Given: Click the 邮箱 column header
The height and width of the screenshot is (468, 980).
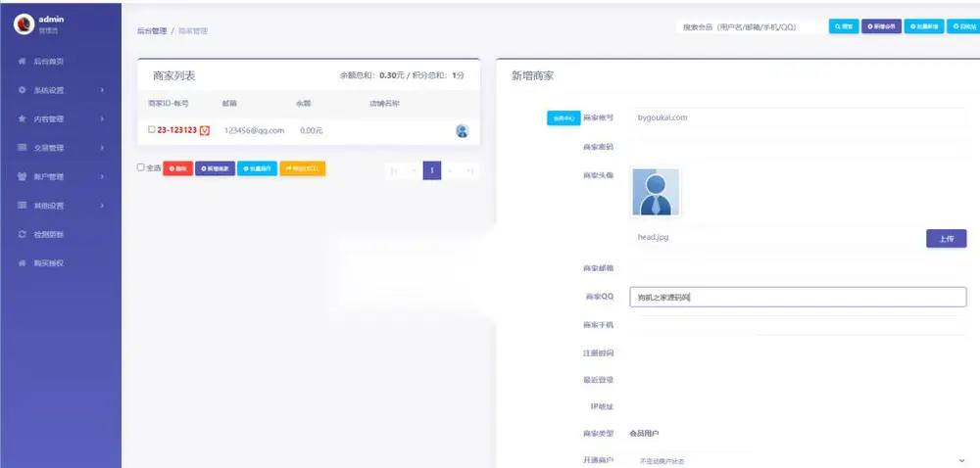Looking at the screenshot, I should [x=229, y=103].
